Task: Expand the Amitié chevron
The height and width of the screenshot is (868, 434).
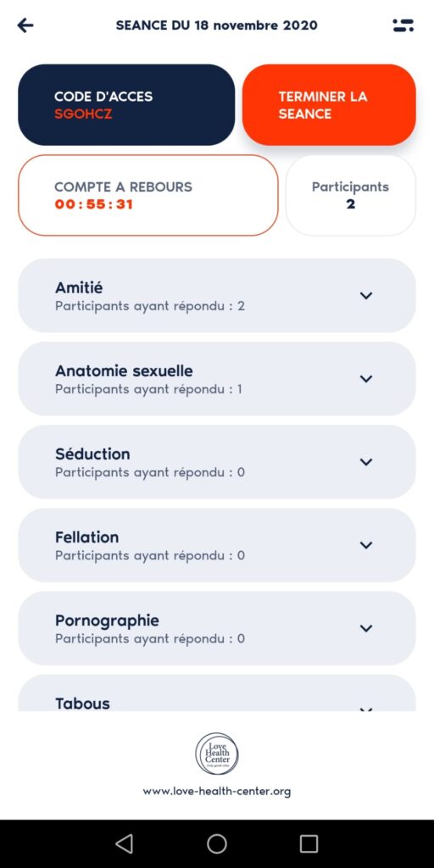Action: (x=366, y=296)
